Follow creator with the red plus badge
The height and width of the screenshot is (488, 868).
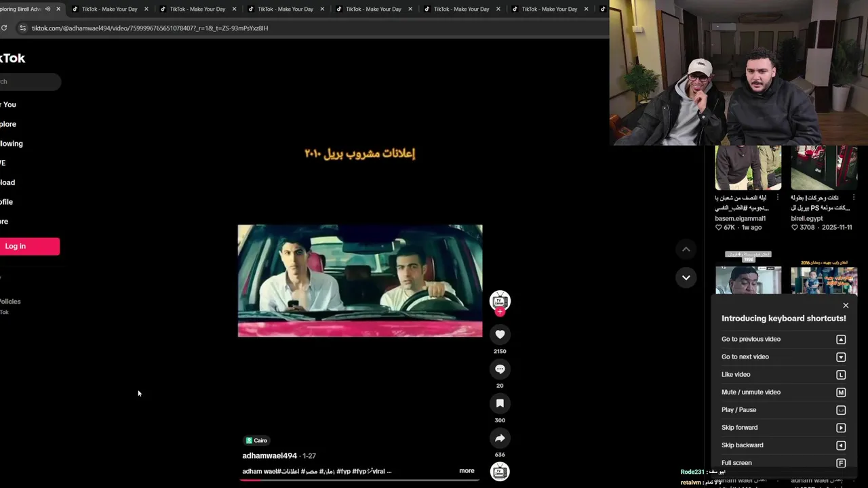click(x=500, y=312)
